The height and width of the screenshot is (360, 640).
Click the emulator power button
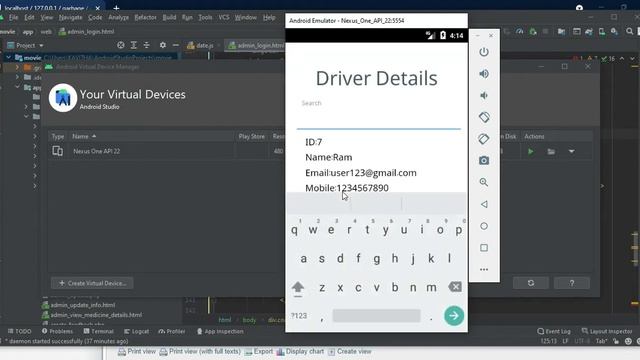pyautogui.click(x=484, y=52)
